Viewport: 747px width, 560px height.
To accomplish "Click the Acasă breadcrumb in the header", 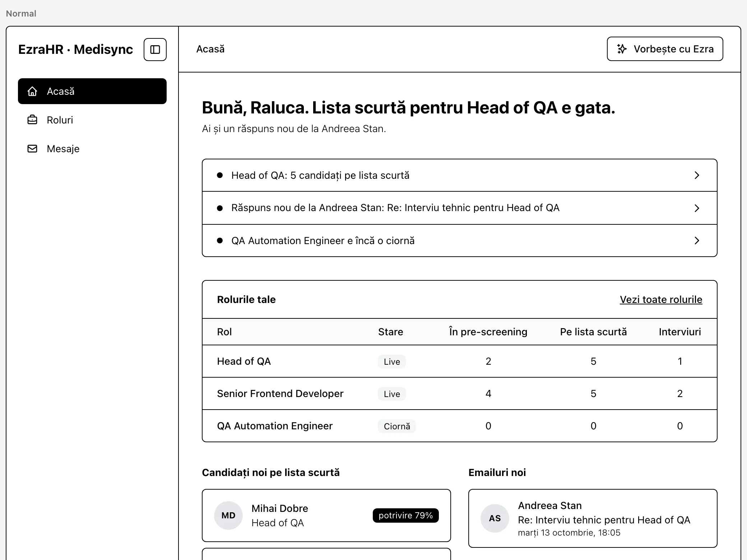I will [210, 49].
